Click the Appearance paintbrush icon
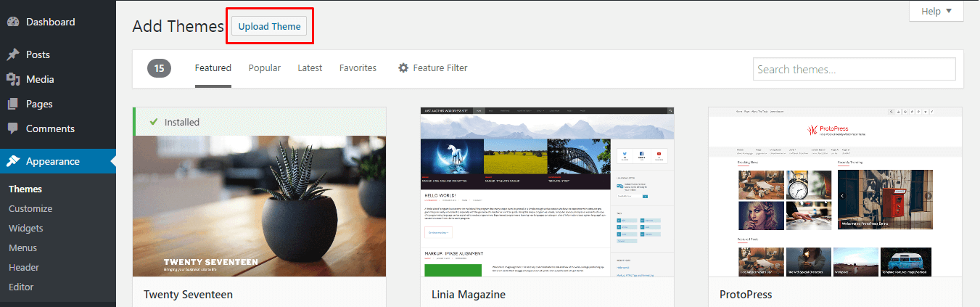980x307 pixels. pyautogui.click(x=13, y=161)
